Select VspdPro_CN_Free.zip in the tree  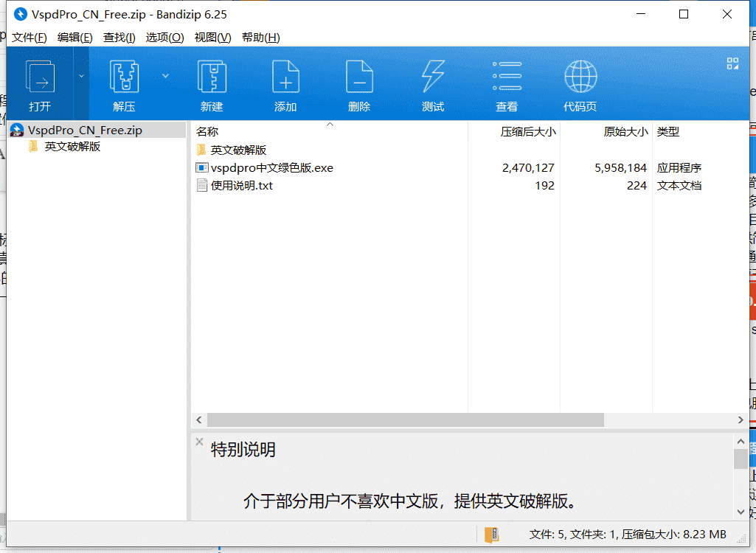pyautogui.click(x=97, y=131)
